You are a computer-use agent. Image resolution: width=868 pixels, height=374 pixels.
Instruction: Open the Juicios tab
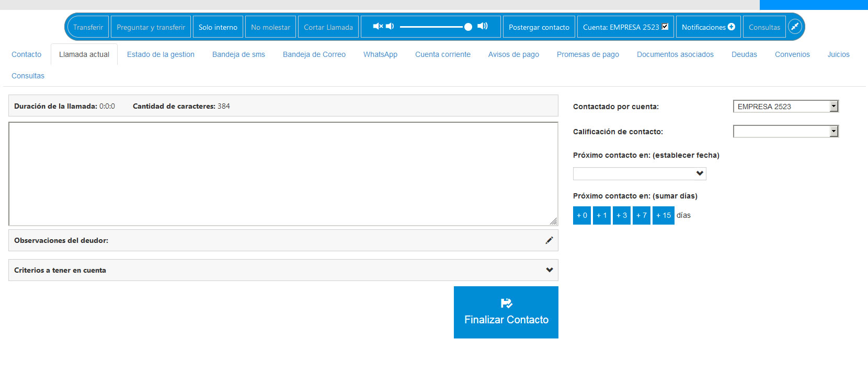coord(838,54)
